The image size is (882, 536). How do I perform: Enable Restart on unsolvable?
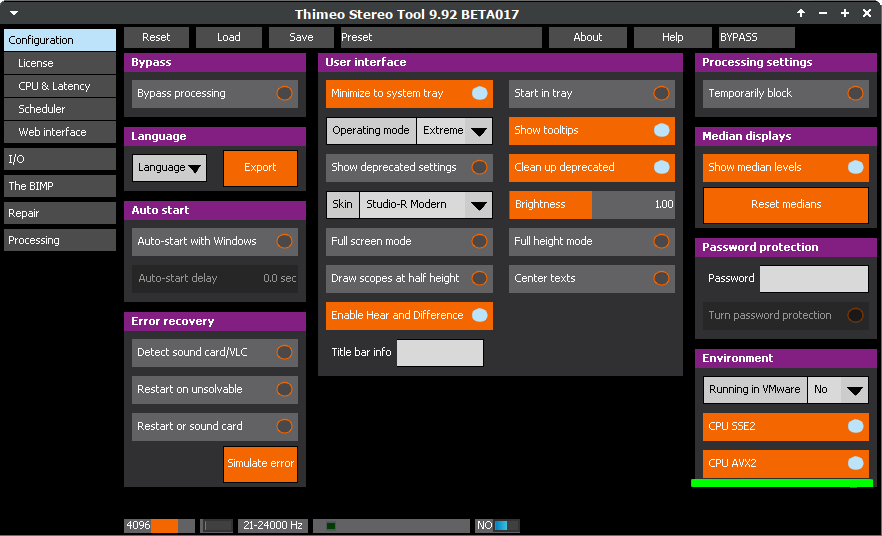(215, 389)
